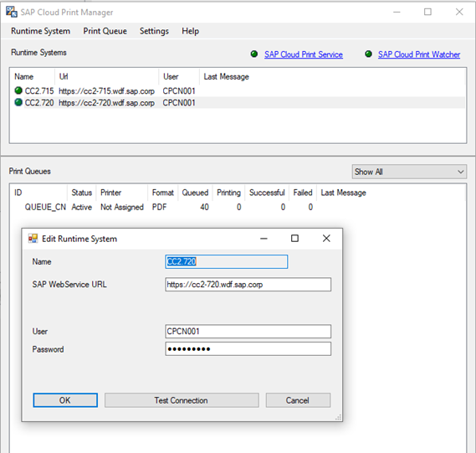The image size is (476, 453).
Task: Click the dialog resize grip corner
Action: point(338,417)
